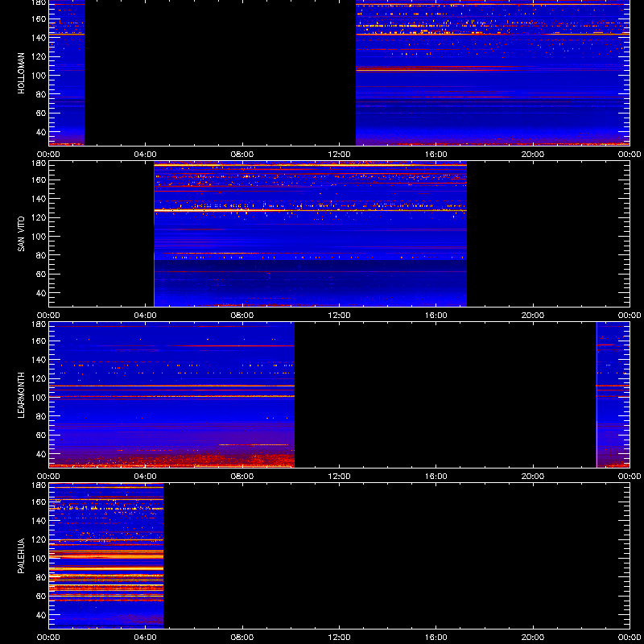Choose frequency label 60 on Palehua axis
Screen dimensions: 644x644
42,597
